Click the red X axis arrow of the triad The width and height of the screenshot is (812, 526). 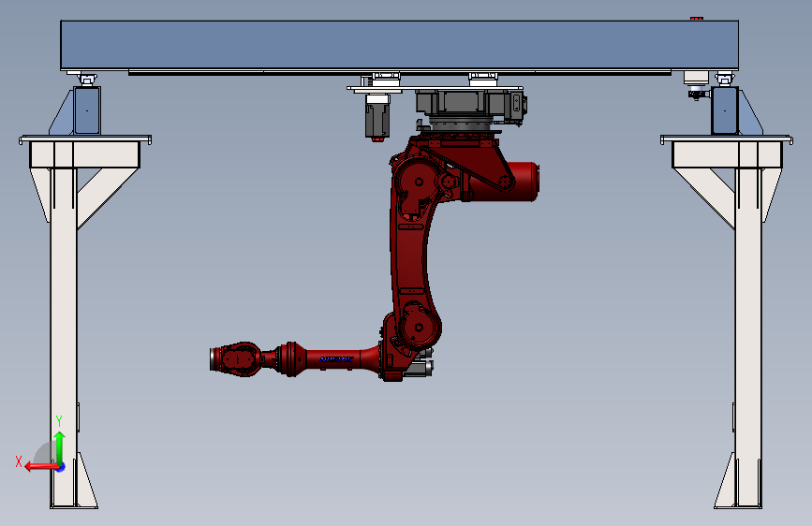[40, 467]
